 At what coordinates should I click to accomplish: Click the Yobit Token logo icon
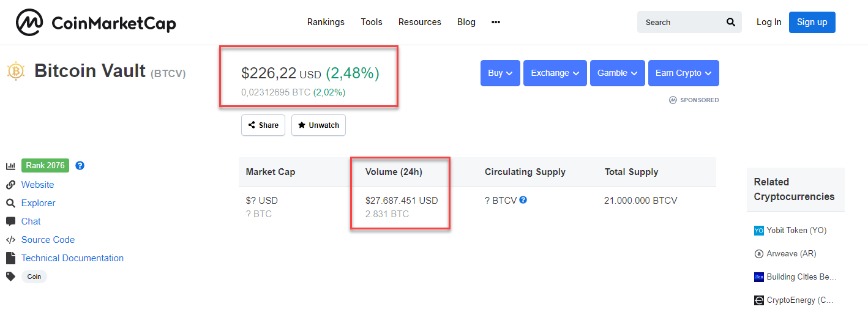(759, 231)
